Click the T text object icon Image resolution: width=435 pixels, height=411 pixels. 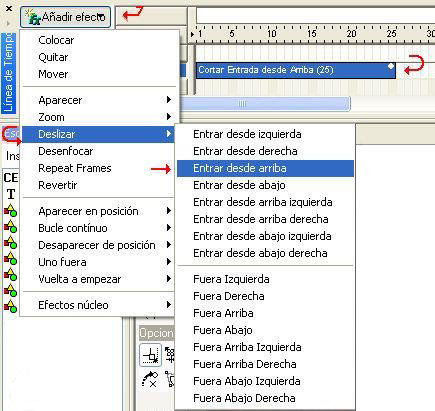(11, 194)
